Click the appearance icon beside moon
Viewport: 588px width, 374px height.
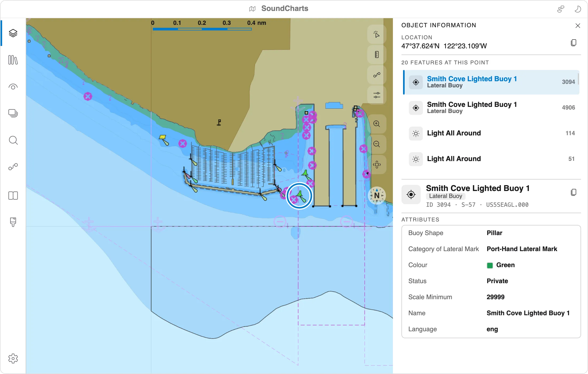click(561, 9)
